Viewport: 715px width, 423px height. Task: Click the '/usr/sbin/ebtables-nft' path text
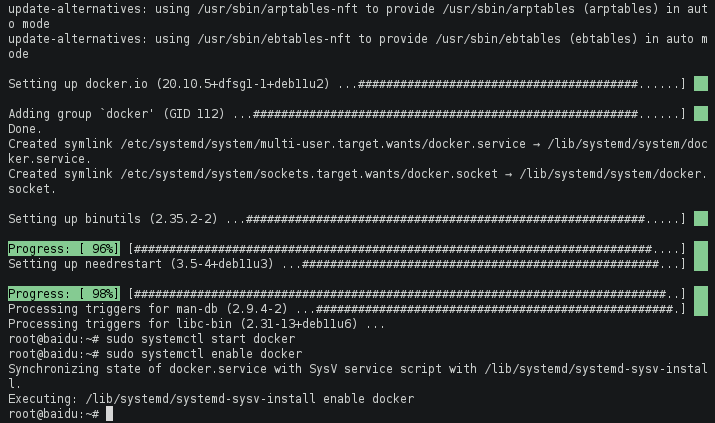(x=258, y=39)
